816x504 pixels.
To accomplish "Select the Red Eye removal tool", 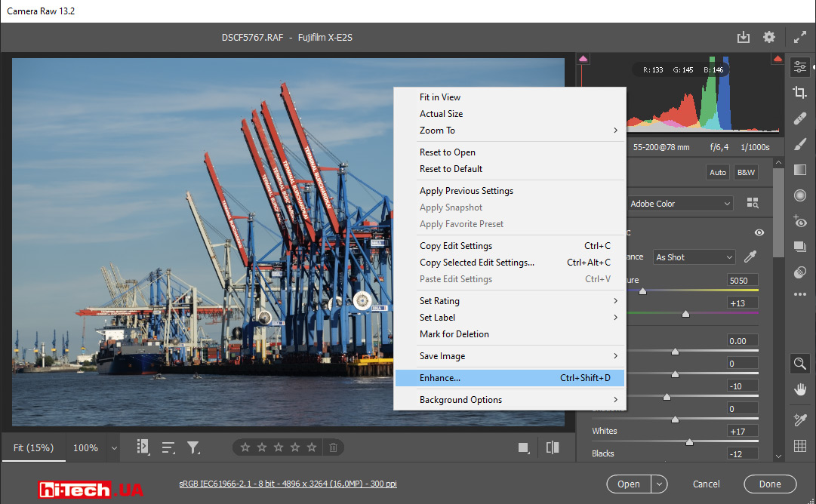I will (800, 221).
